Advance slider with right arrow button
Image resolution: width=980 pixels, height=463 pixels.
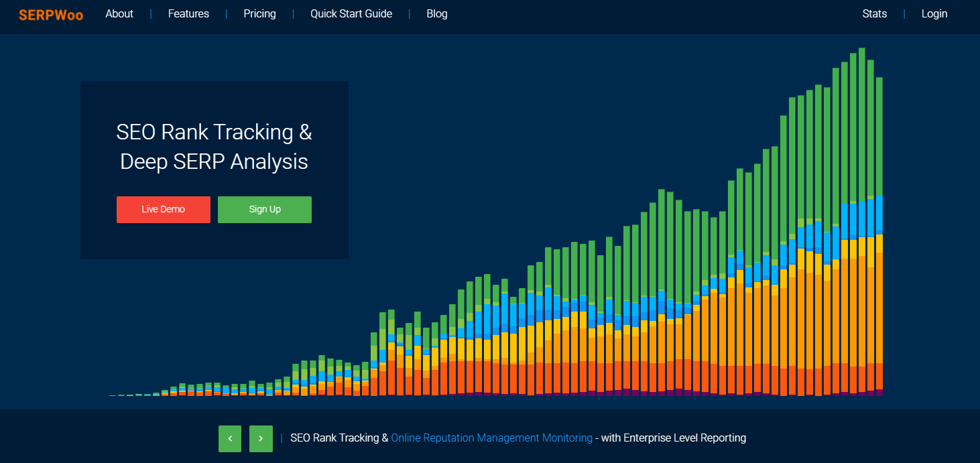pyautogui.click(x=261, y=439)
